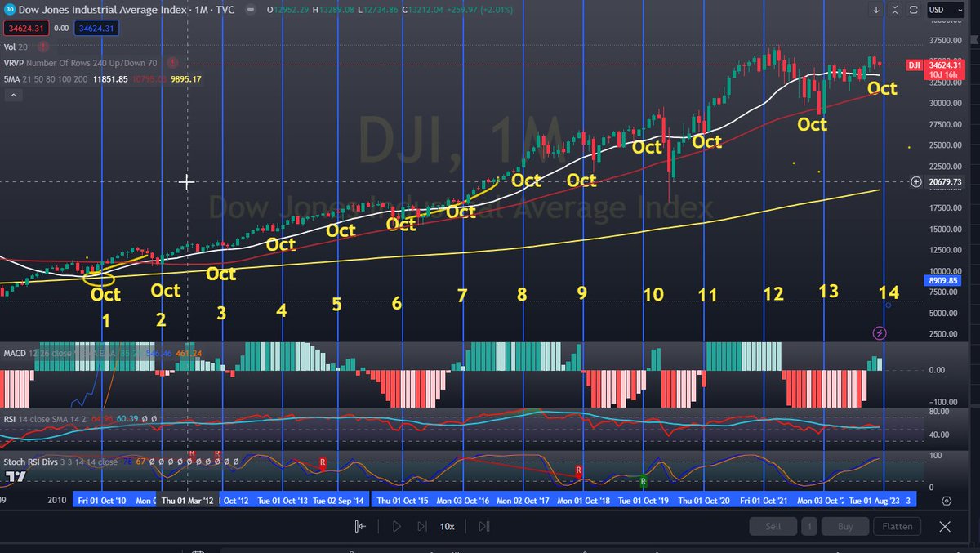Click the red R marker near Sep '14
Screen dimensions: 980x553
pyautogui.click(x=323, y=462)
